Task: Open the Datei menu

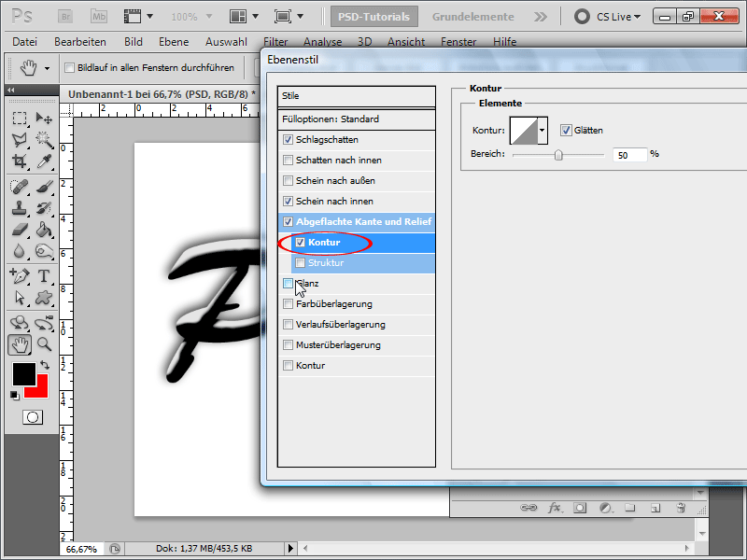Action: coord(25,42)
